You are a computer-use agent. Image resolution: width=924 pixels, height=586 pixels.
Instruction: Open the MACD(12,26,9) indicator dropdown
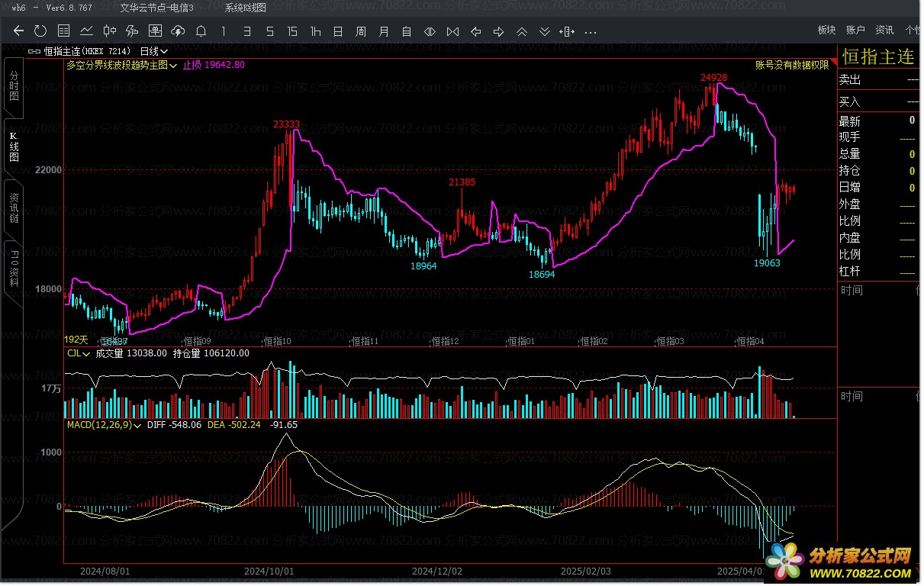point(104,424)
